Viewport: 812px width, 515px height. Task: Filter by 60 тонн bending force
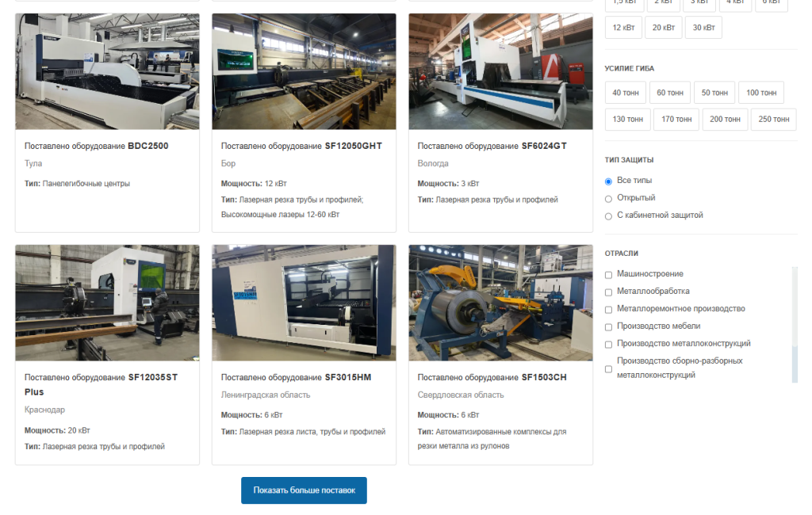click(x=670, y=93)
